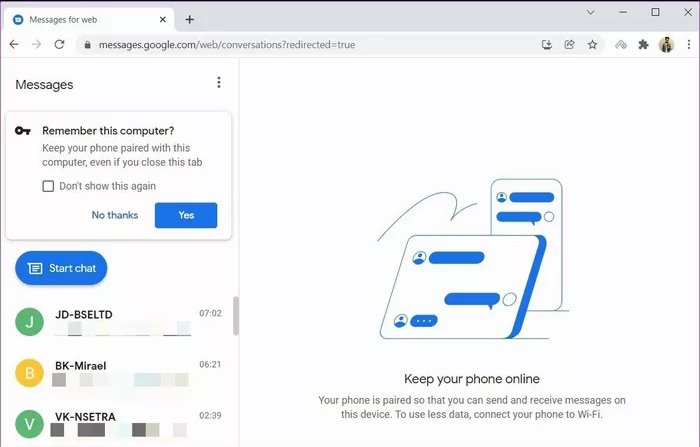Click the green J contact avatar
This screenshot has height=447, width=700.
[29, 322]
